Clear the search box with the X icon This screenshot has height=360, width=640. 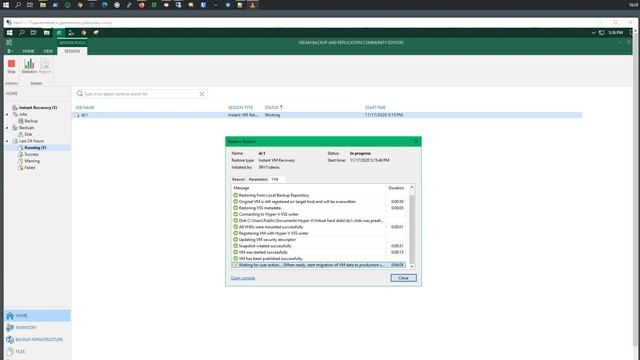pyautogui.click(x=202, y=94)
